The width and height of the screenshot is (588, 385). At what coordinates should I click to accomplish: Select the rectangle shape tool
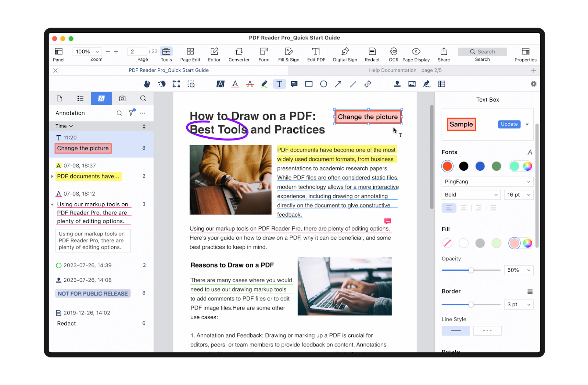pos(309,84)
